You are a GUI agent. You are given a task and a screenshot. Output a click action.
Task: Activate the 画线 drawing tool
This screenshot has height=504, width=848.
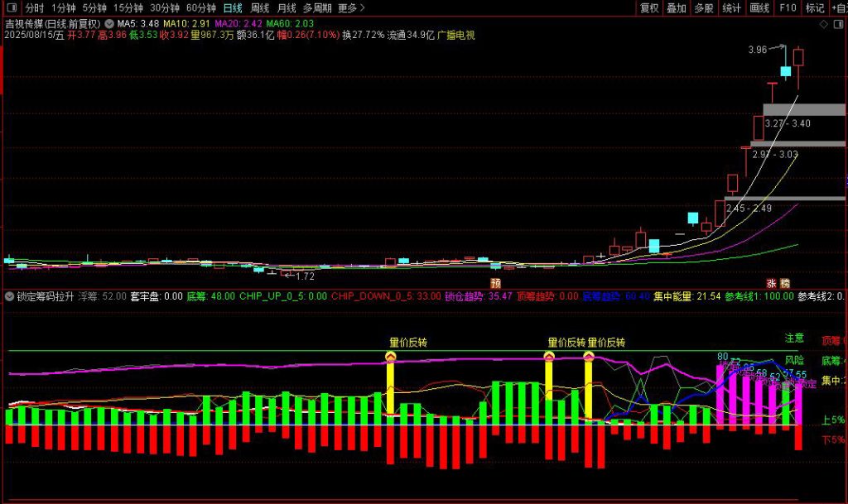pyautogui.click(x=759, y=8)
